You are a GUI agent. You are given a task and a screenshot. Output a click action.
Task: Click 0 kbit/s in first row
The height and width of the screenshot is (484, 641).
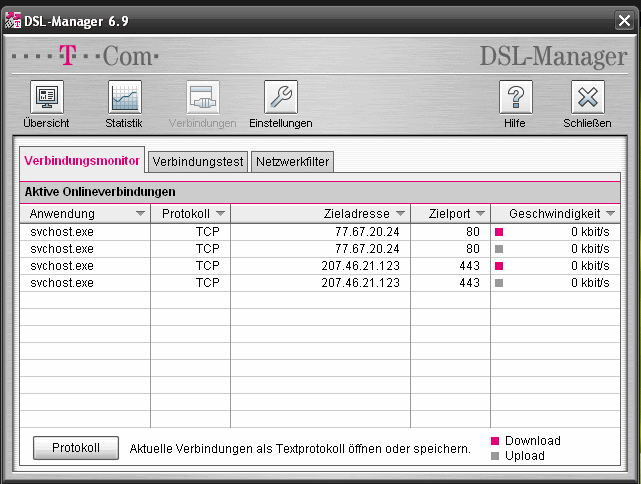pos(590,232)
